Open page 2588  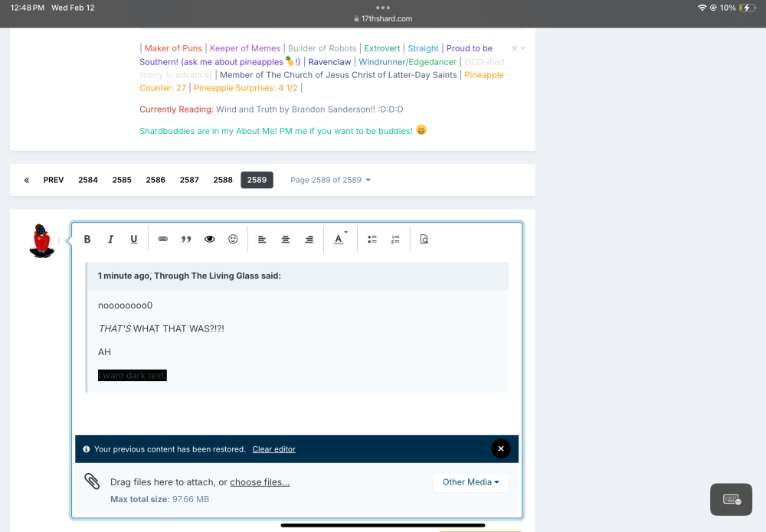click(x=223, y=180)
